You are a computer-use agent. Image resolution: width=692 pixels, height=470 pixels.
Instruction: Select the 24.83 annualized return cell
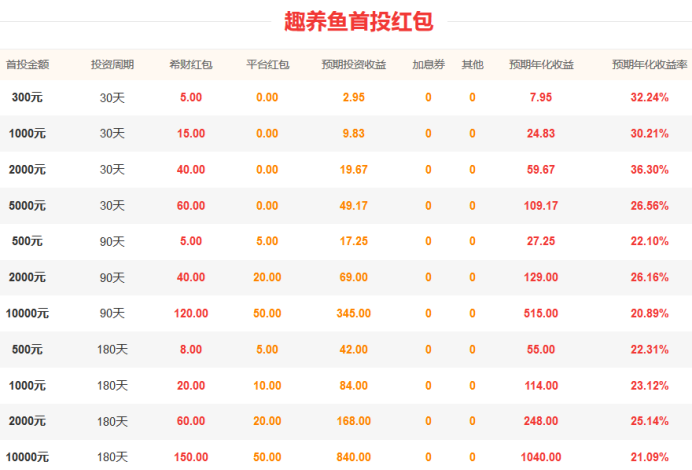(x=541, y=133)
